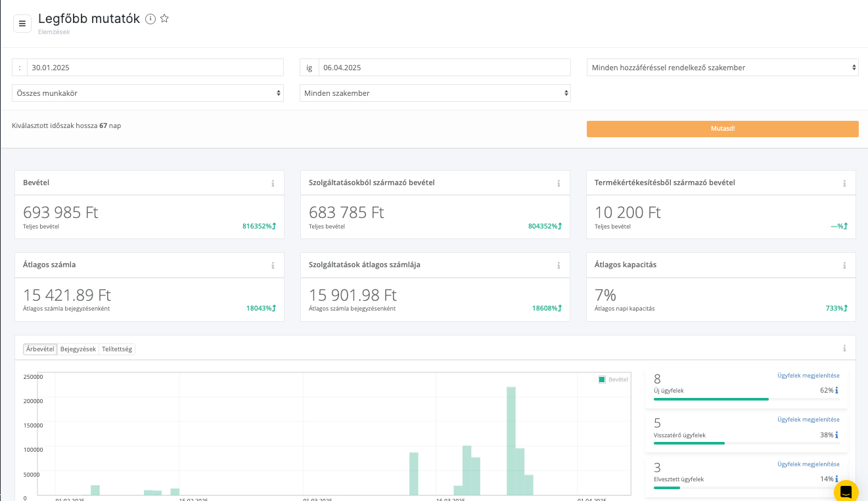Viewport: 868px width, 501px height.
Task: Open the chat widget bubble
Action: point(846,492)
